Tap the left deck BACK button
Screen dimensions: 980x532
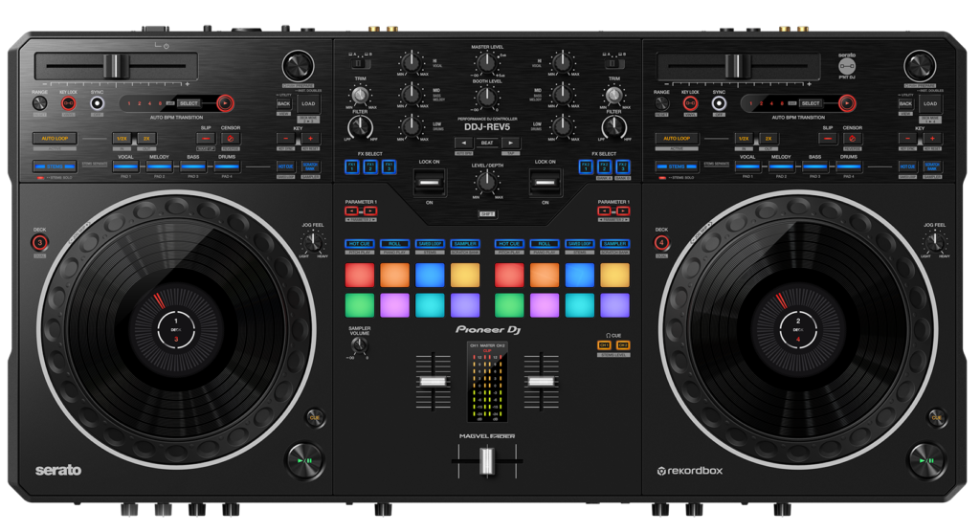[283, 103]
